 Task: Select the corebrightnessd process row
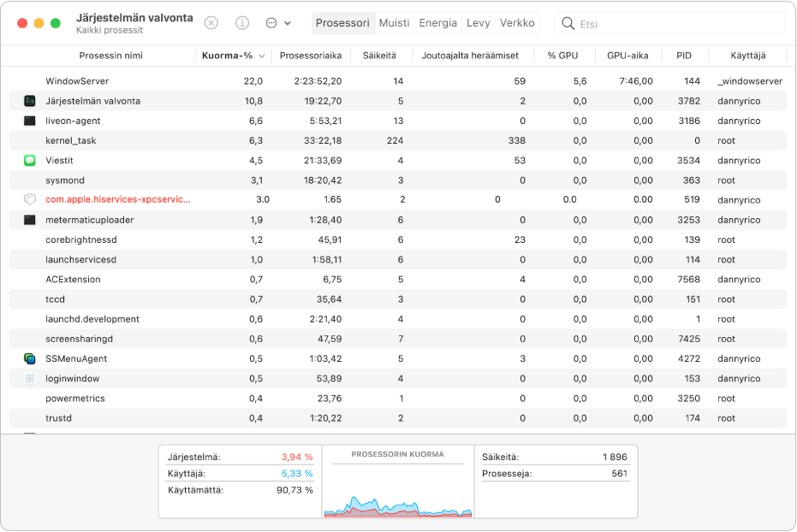click(x=398, y=239)
